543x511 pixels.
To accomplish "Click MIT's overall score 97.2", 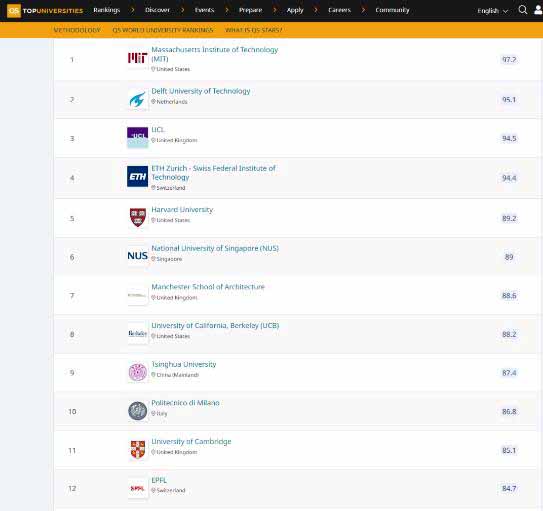I will (509, 60).
